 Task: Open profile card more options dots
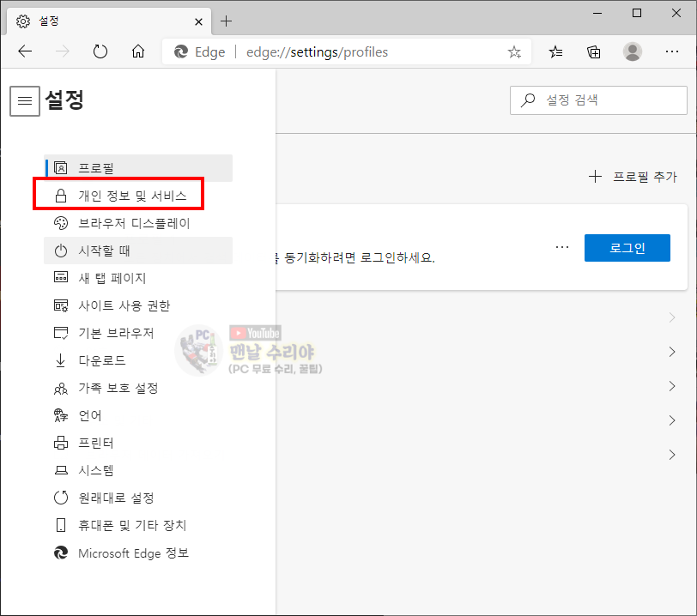(x=562, y=247)
